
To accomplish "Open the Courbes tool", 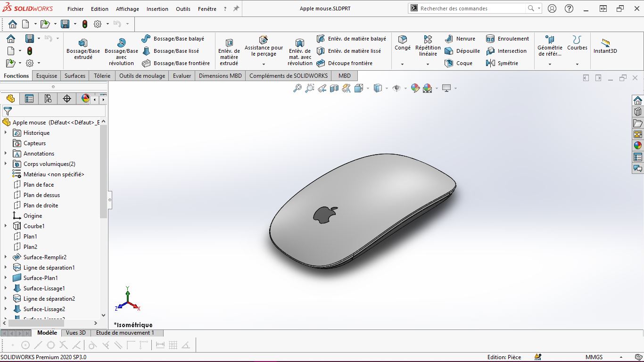I will tap(577, 43).
